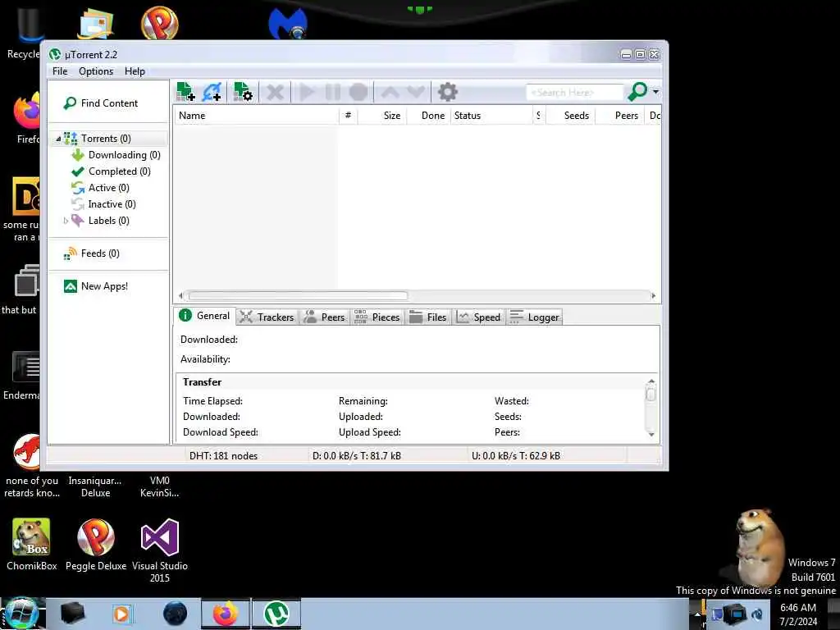This screenshot has height=630, width=840.
Task: Sort by the # column header
Action: tap(348, 116)
